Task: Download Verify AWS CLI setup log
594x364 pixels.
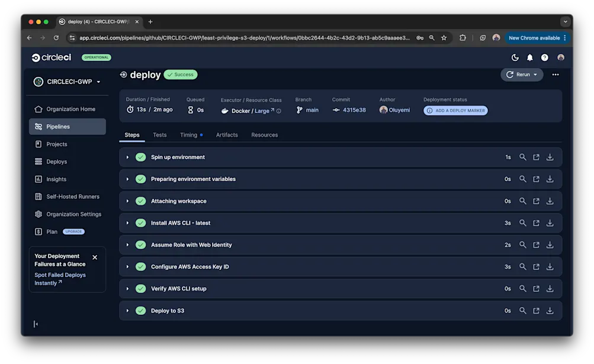Action: click(550, 289)
